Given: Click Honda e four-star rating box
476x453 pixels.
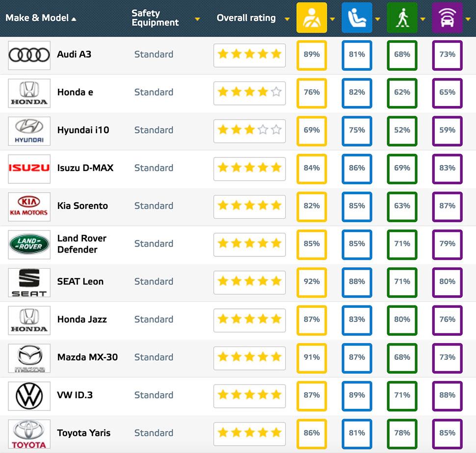Looking at the screenshot, I should pyautogui.click(x=249, y=92).
